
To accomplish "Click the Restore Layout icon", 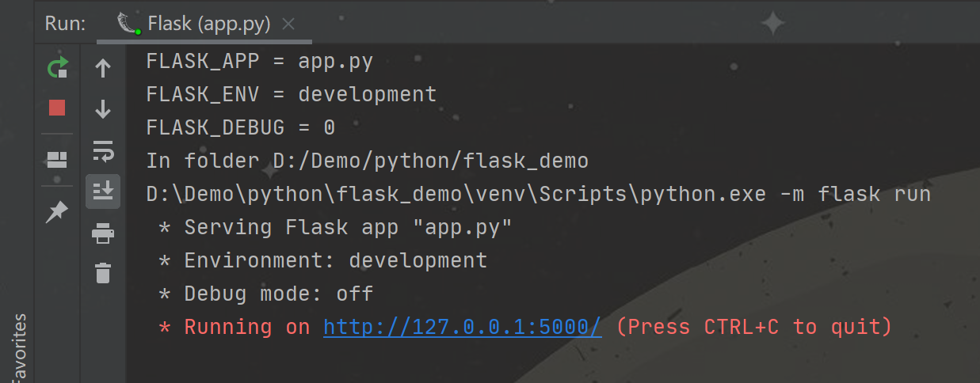I will tap(57, 161).
